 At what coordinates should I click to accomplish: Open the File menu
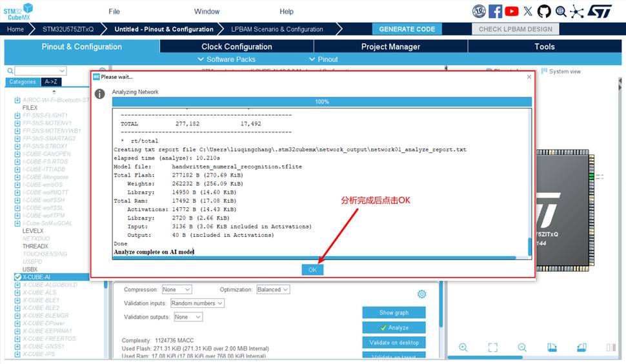114,11
